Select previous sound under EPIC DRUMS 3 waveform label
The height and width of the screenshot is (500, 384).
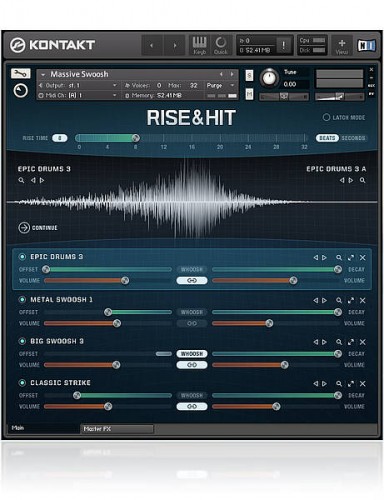pos(33,180)
